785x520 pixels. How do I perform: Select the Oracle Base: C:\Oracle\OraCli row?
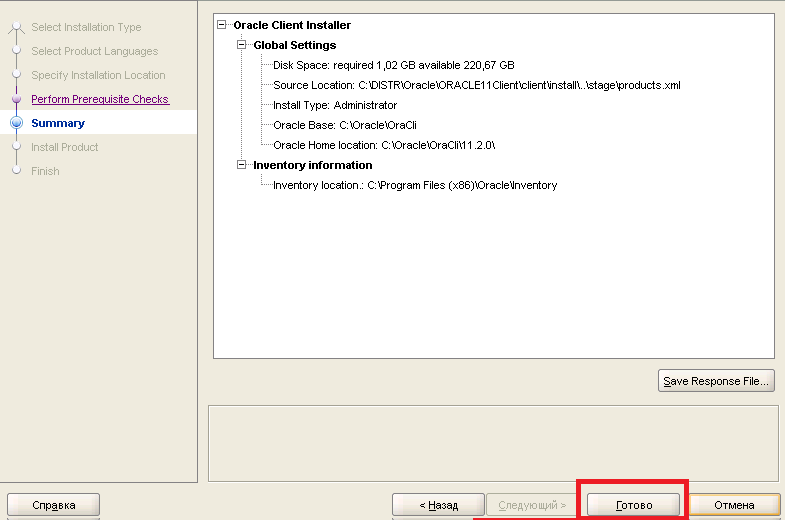click(x=344, y=125)
